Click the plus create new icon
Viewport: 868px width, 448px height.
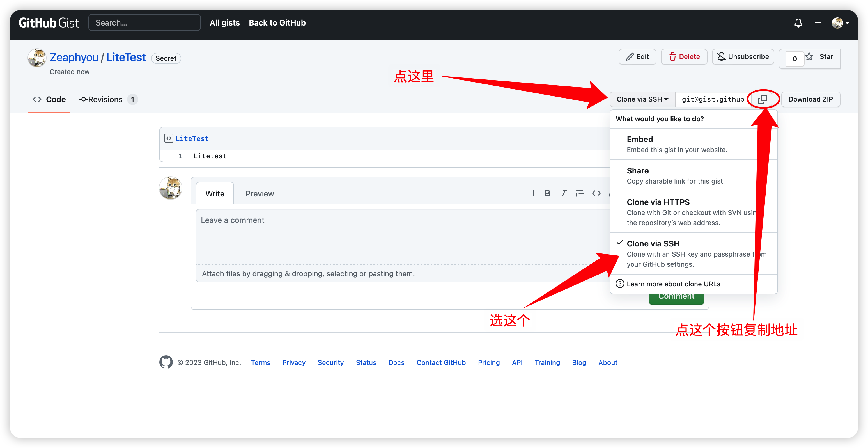point(818,23)
